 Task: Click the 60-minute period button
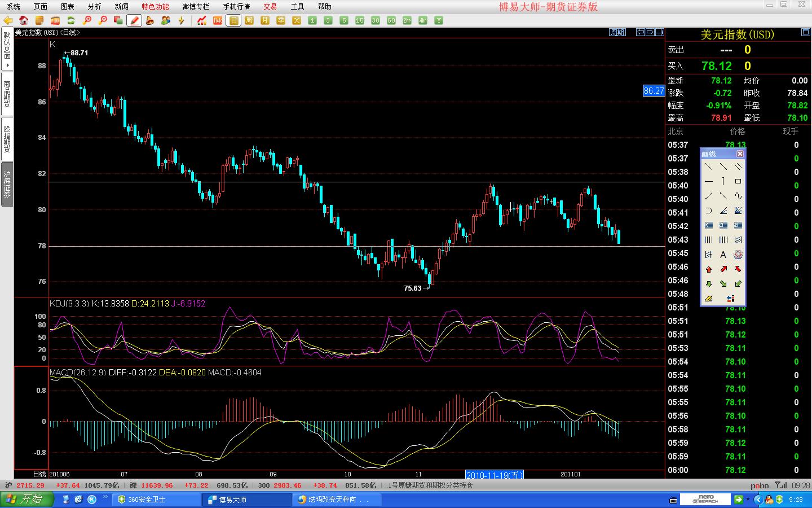pyautogui.click(x=391, y=20)
